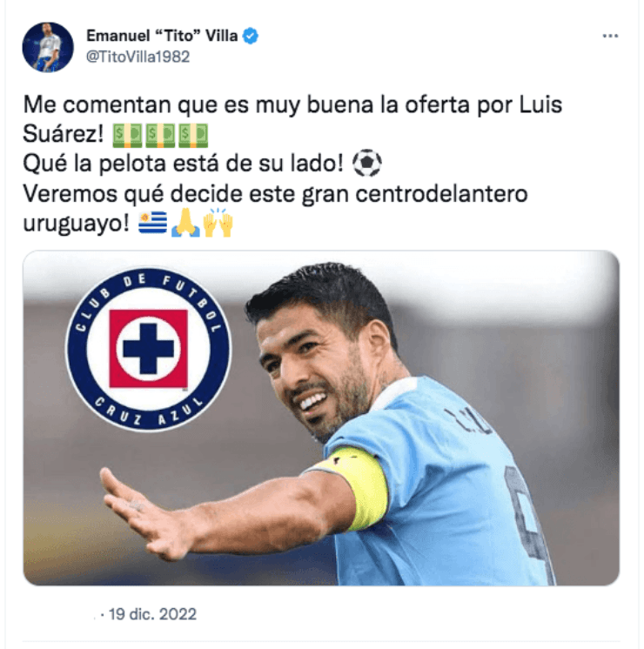Click the praying hands emoji

(x=185, y=223)
